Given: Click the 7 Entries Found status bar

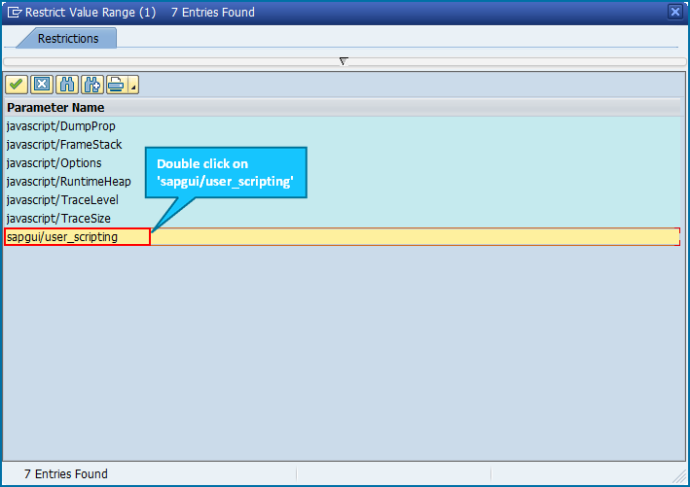Looking at the screenshot, I should coord(66,474).
